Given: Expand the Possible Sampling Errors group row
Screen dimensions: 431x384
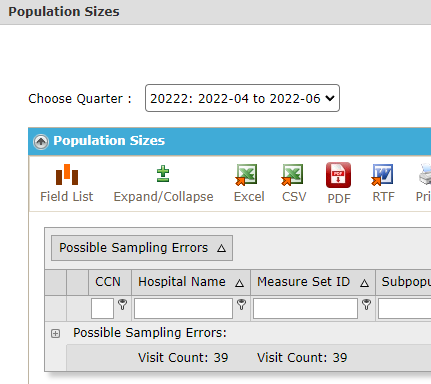Looking at the screenshot, I should click(56, 333).
